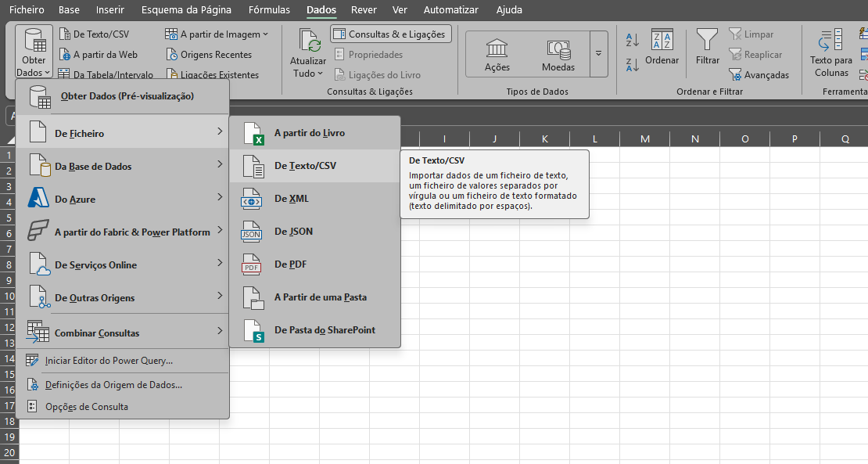Click Texto para Colunas tool

(831, 53)
